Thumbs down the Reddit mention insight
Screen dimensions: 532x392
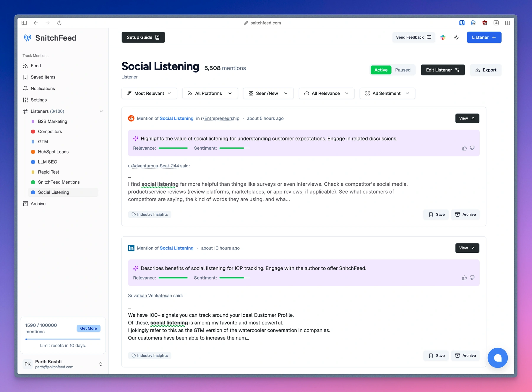[472, 148]
